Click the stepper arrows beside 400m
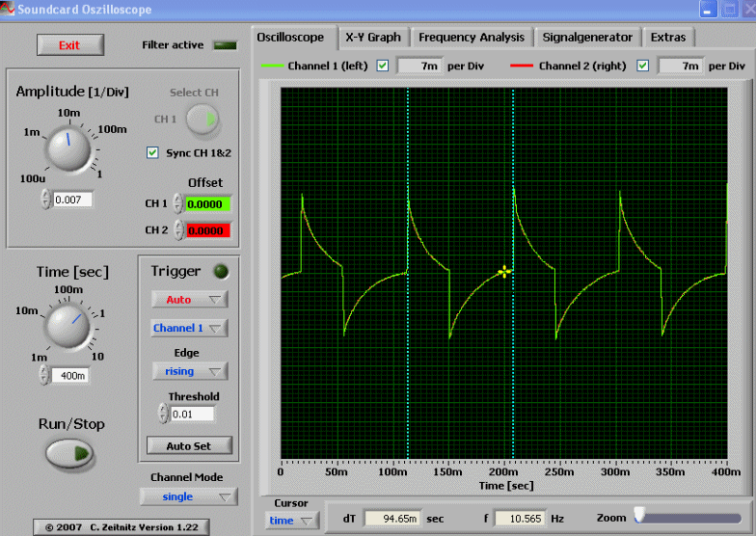756x536 pixels. [x=44, y=374]
